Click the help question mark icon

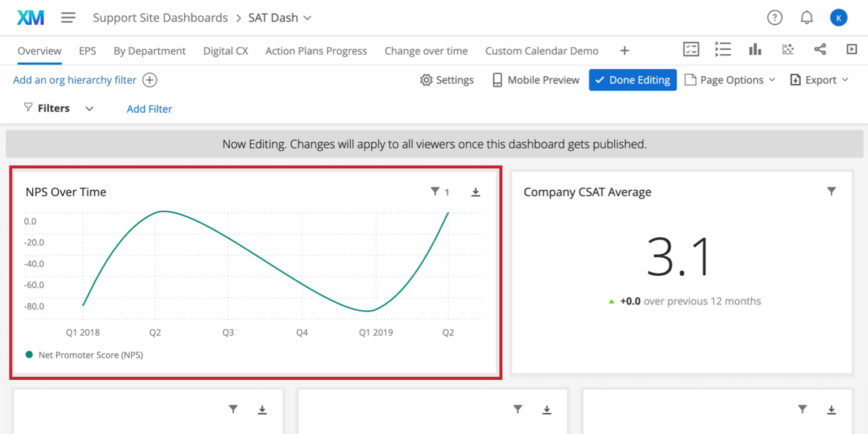[x=774, y=18]
